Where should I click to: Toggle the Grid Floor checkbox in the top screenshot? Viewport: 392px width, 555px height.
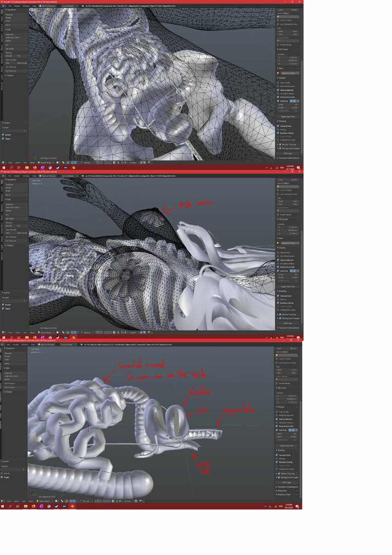pos(278,101)
